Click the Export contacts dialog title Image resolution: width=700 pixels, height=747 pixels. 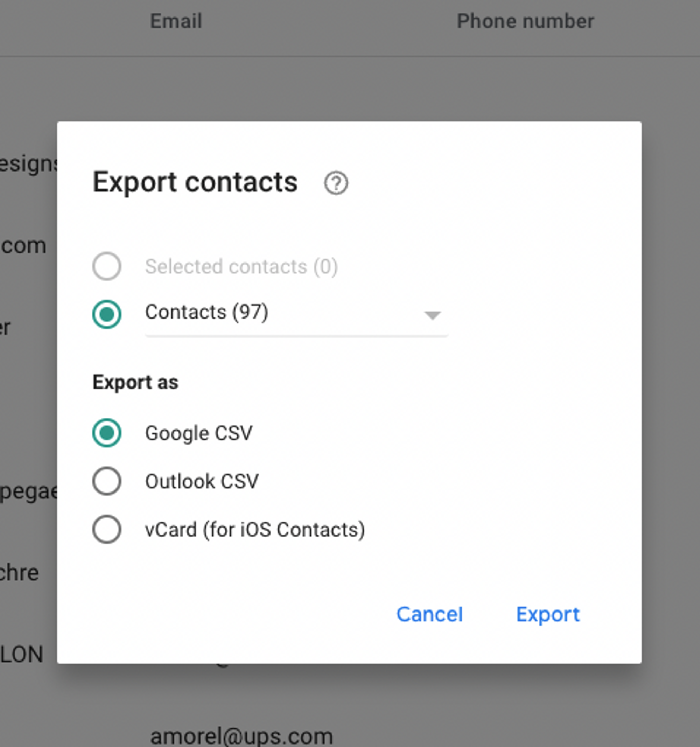[195, 182]
